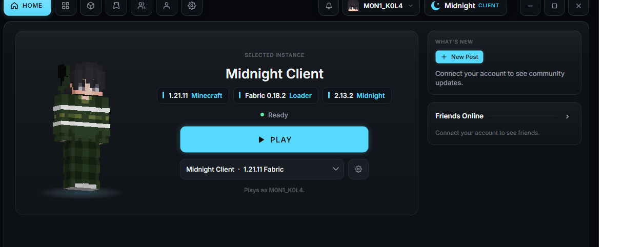Image resolution: width=644 pixels, height=247 pixels.
Task: Click the player skin preview
Action: click(81, 127)
